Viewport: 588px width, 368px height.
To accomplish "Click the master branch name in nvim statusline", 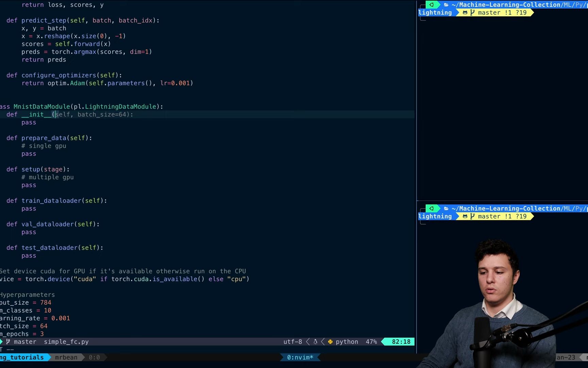I will (x=25, y=342).
